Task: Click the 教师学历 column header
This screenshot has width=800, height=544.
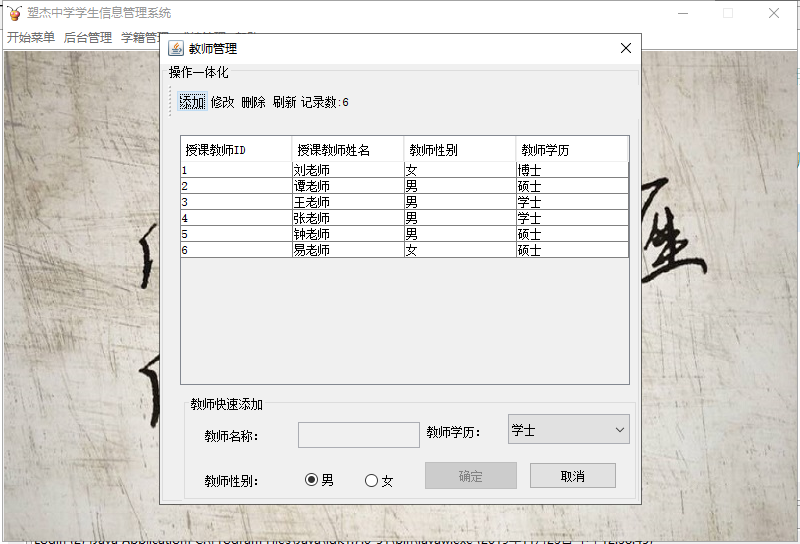Action: (571, 150)
